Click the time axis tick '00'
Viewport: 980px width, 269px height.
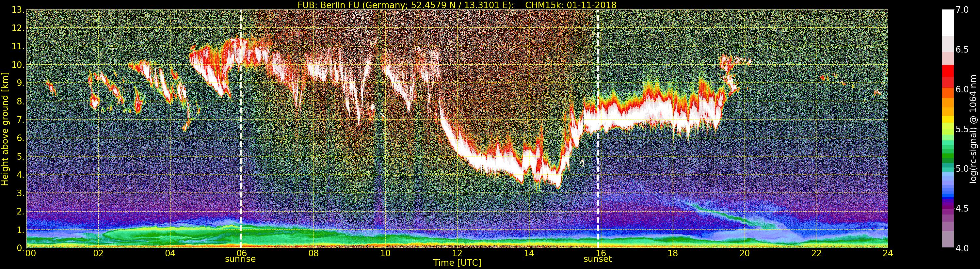(x=30, y=253)
